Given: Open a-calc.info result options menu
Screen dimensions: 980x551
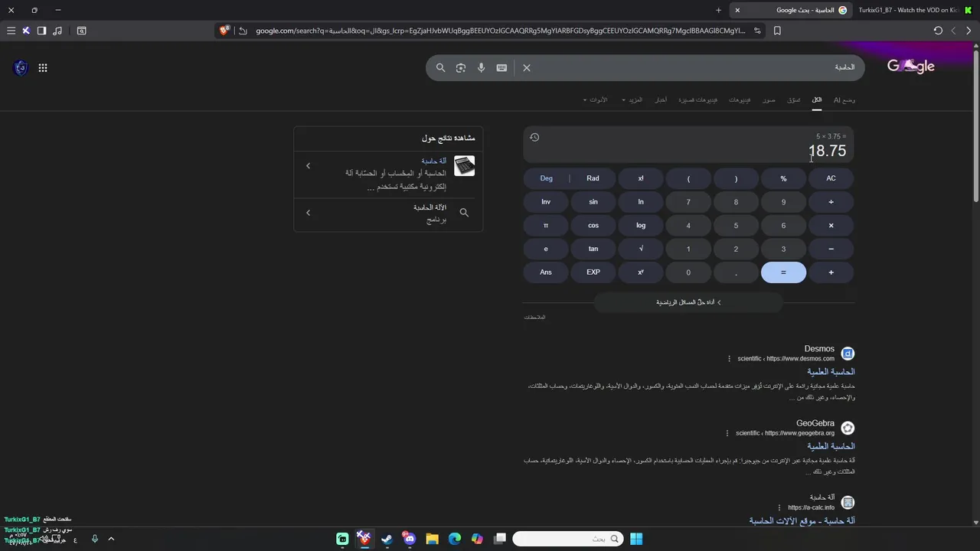Looking at the screenshot, I should coord(779,507).
